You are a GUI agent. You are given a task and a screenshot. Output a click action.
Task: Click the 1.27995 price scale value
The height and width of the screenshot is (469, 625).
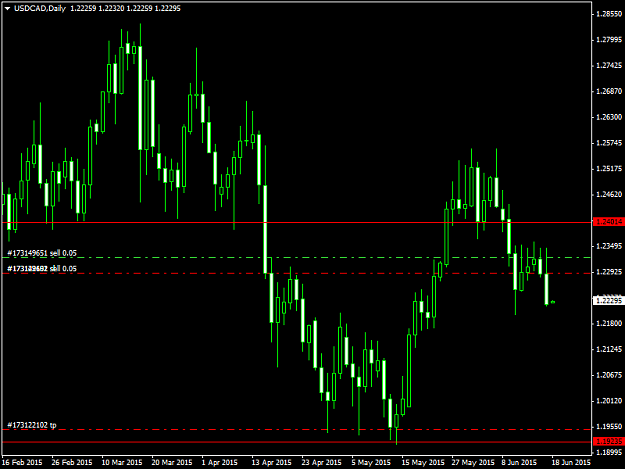[609, 39]
